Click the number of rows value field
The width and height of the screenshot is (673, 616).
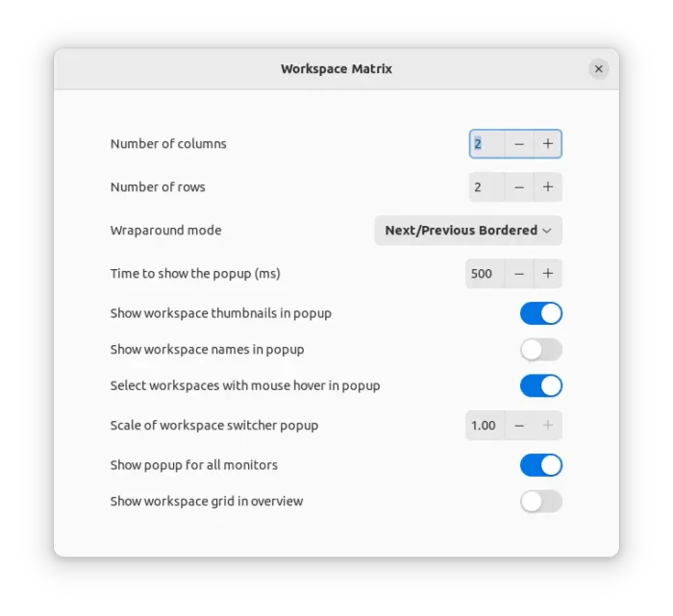(487, 187)
